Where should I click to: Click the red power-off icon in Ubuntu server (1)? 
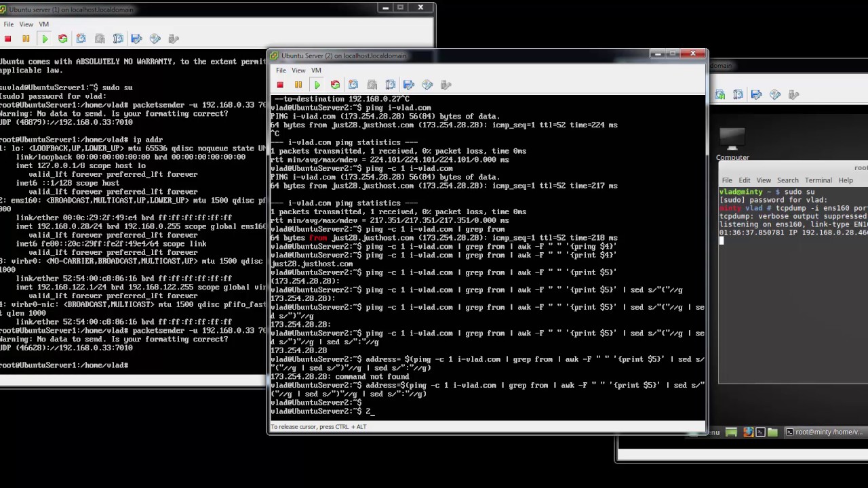click(x=8, y=39)
